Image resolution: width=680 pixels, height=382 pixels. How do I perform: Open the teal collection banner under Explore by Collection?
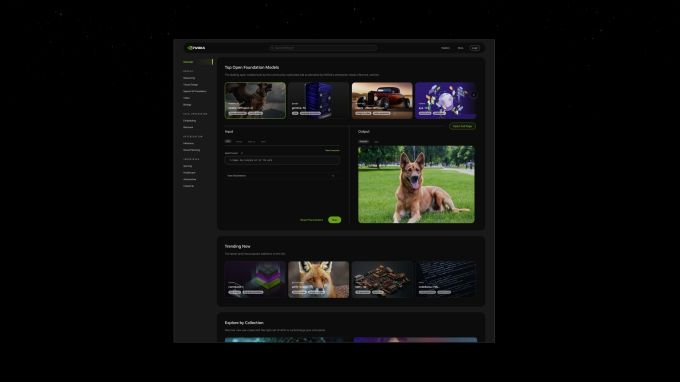point(287,340)
